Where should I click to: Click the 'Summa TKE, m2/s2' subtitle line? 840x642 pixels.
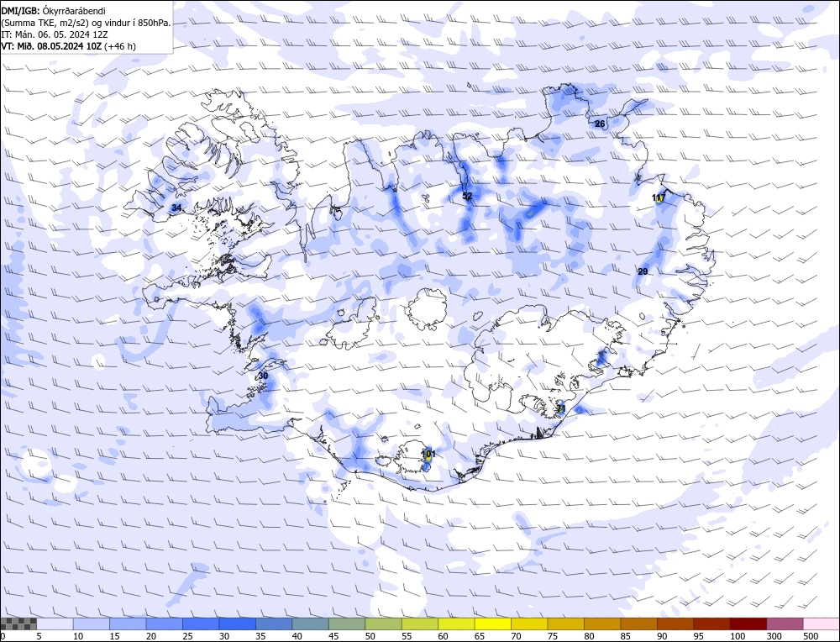click(x=86, y=23)
